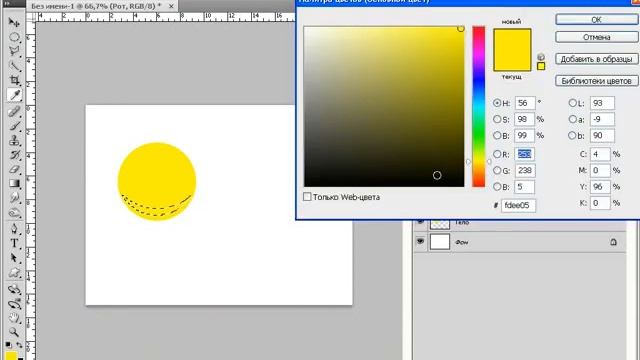Click 'Добавить в образцы' button
This screenshot has width=640, height=360.
click(596, 59)
